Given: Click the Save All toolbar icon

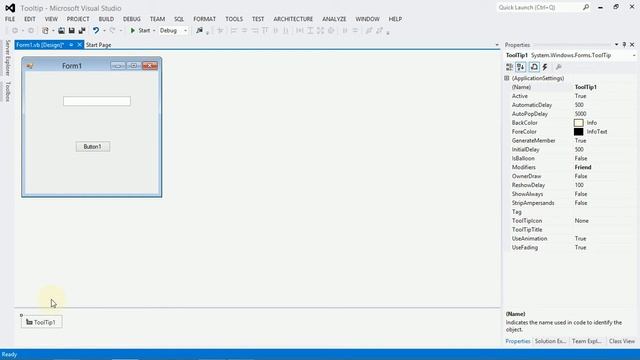Looking at the screenshot, I should [x=82, y=31].
